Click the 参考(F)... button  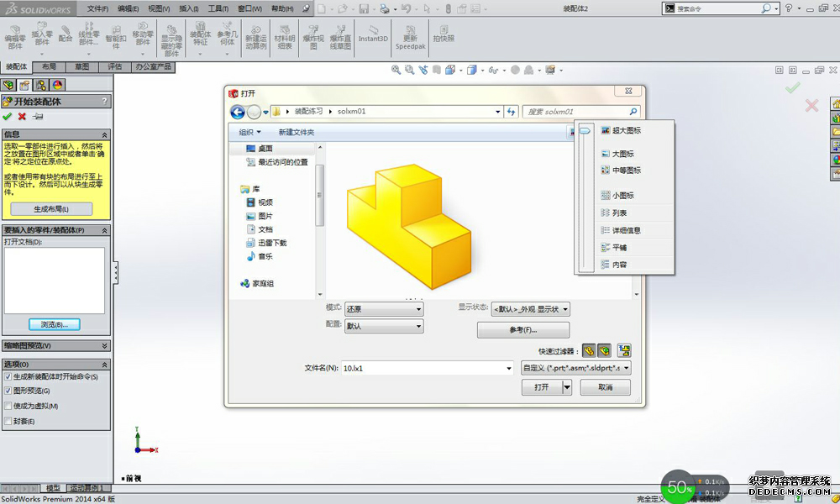pyautogui.click(x=523, y=330)
